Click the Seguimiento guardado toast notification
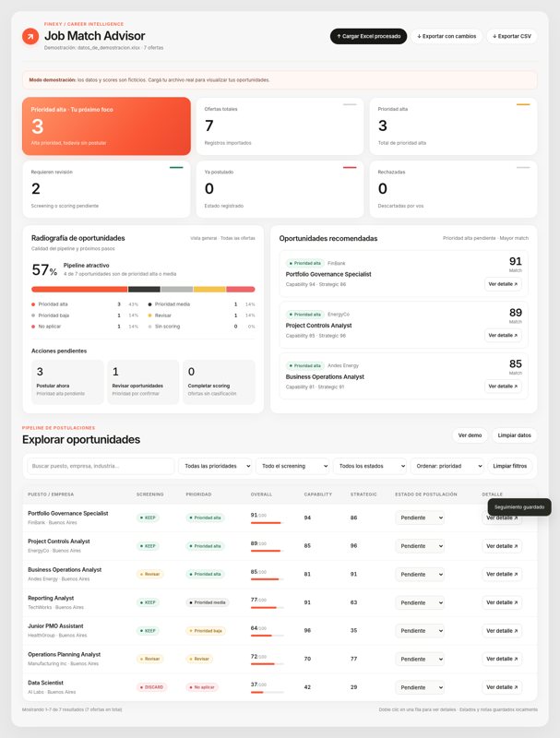 pyautogui.click(x=519, y=506)
